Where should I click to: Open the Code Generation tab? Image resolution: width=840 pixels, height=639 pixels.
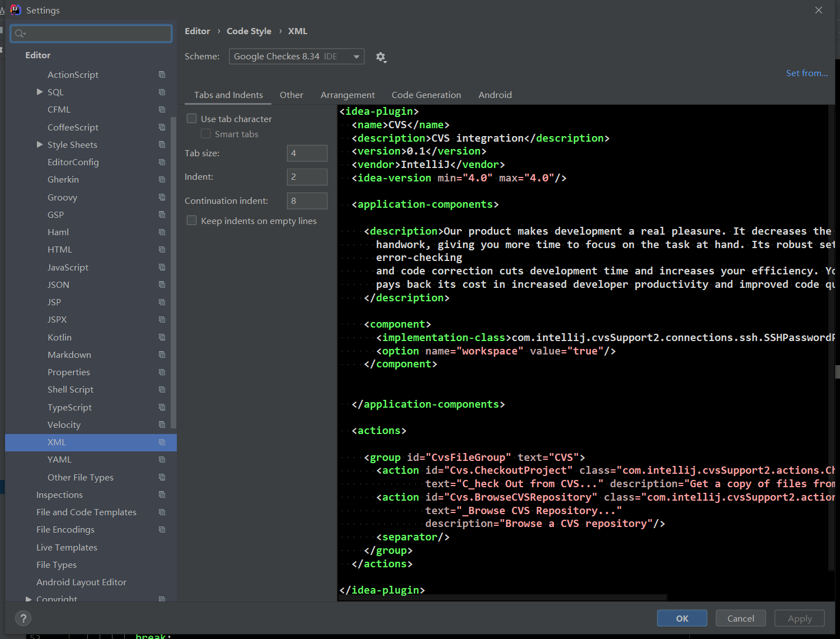click(426, 95)
